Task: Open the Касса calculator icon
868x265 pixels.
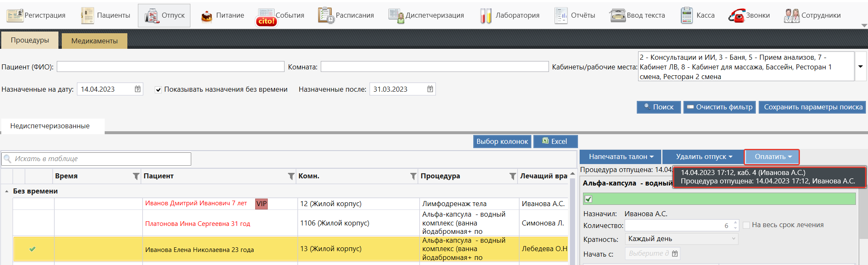Action: (686, 16)
